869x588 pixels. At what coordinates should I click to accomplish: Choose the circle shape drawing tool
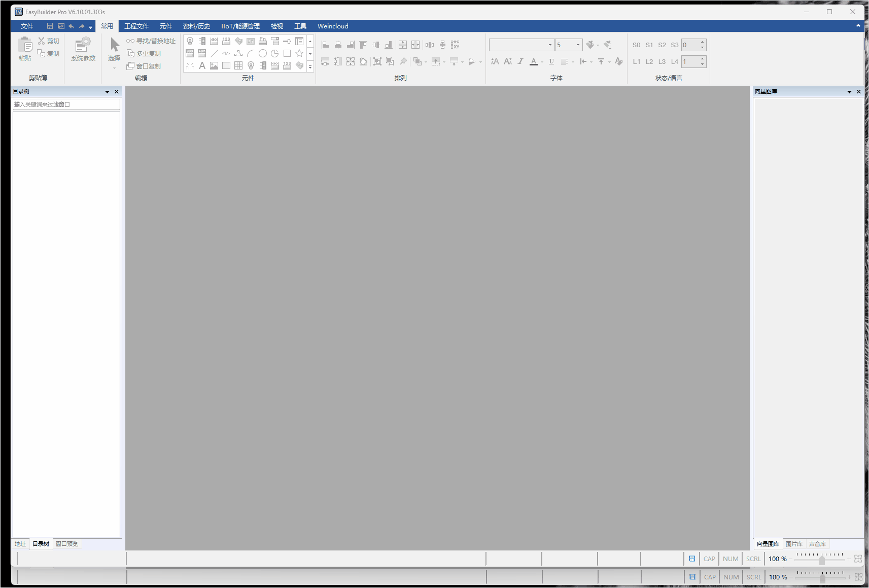(x=263, y=53)
